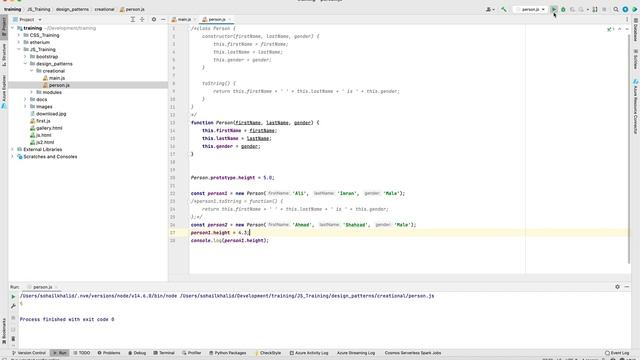The height and width of the screenshot is (360, 640).
Task: Click the trash icon in Run panel
Action: (x=13, y=339)
